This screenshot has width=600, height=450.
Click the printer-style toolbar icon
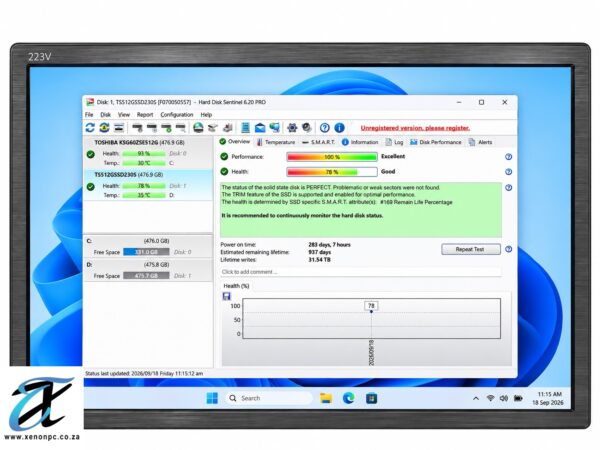(x=228, y=127)
